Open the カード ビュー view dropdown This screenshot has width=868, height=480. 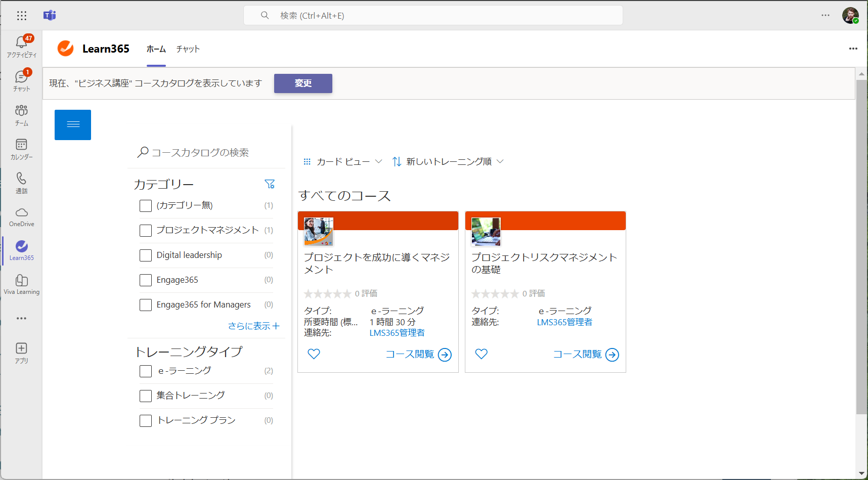pos(342,161)
